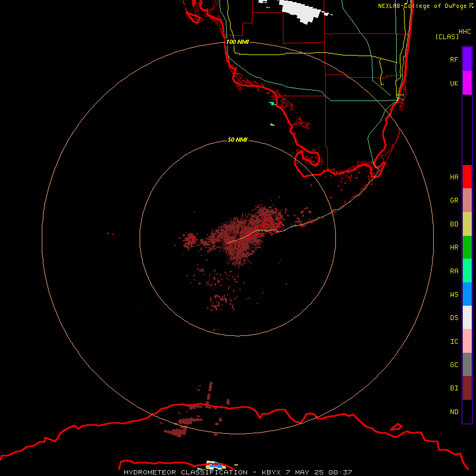This screenshot has width=476, height=476.
Task: Click the BD legend label
Action: click(x=454, y=224)
